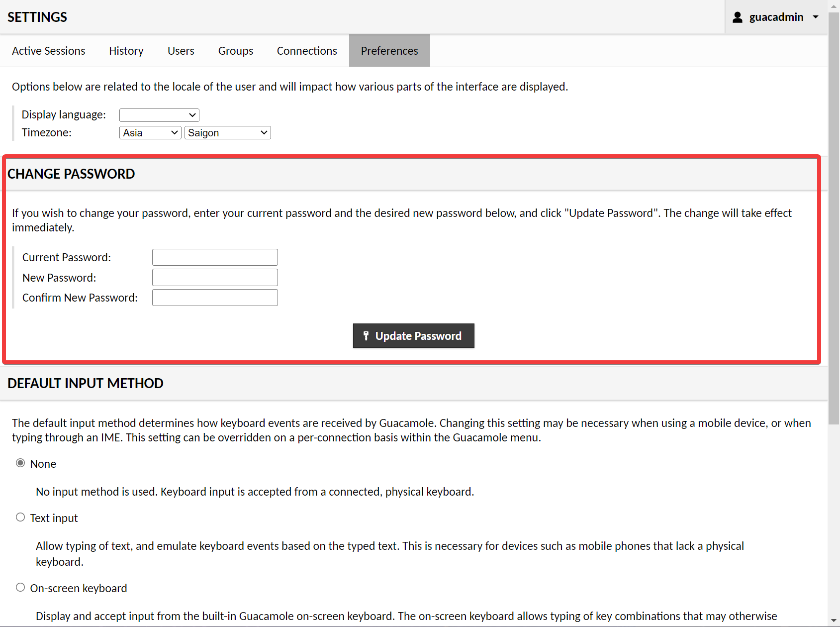
Task: Switch to the Connections tab
Action: click(x=307, y=51)
